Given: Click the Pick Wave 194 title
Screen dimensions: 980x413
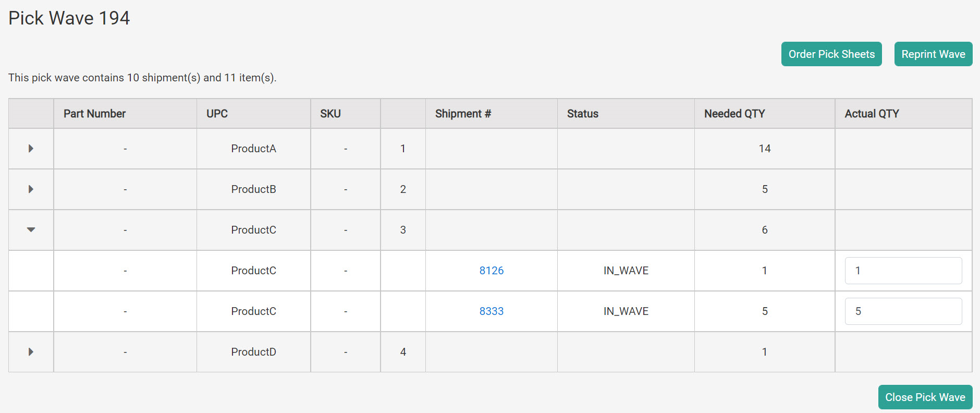Looking at the screenshot, I should (69, 18).
